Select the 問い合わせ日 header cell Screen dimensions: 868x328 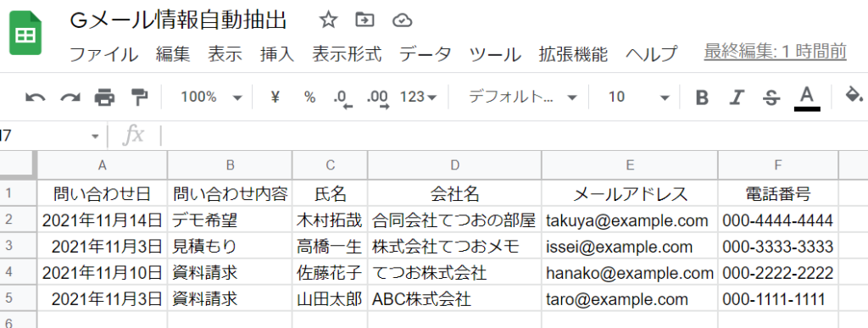tap(102, 193)
